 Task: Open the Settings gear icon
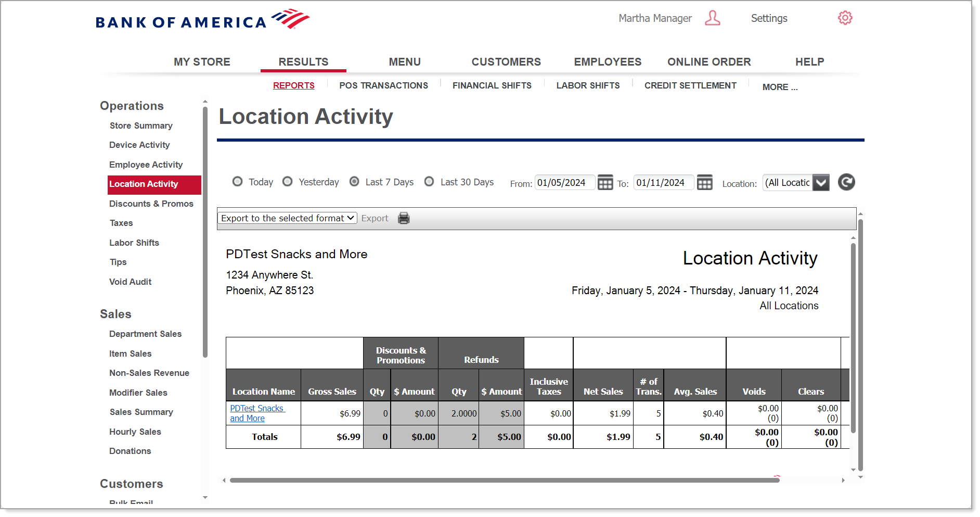coord(845,18)
